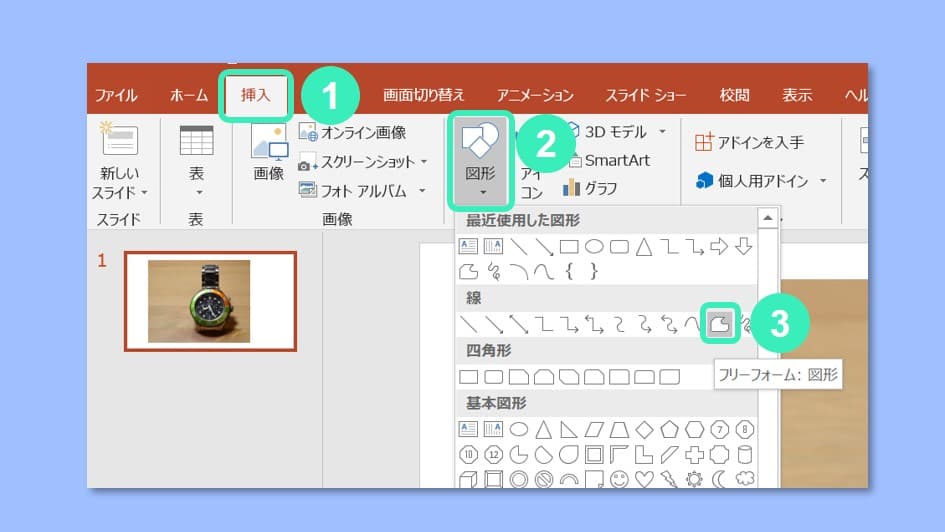This screenshot has width=945, height=532.
Task: Select the cross shape in 基本図形
Action: coord(694,454)
